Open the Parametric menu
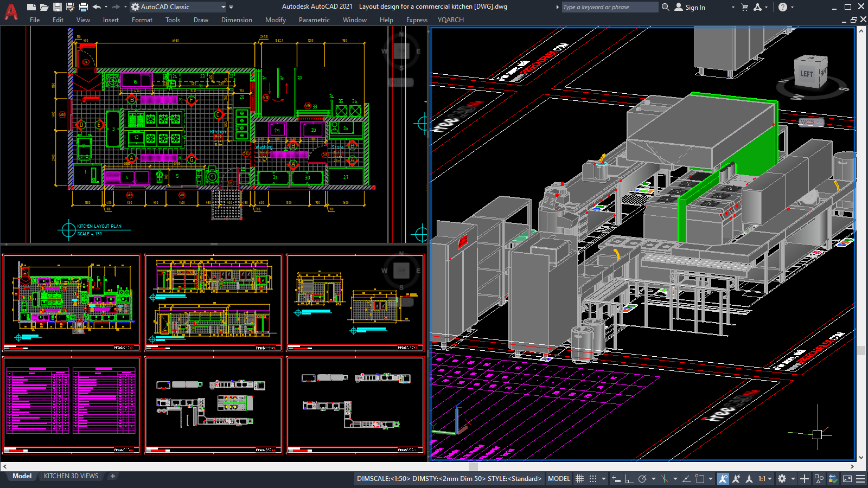Screen dimensions: 868x488 point(314,20)
